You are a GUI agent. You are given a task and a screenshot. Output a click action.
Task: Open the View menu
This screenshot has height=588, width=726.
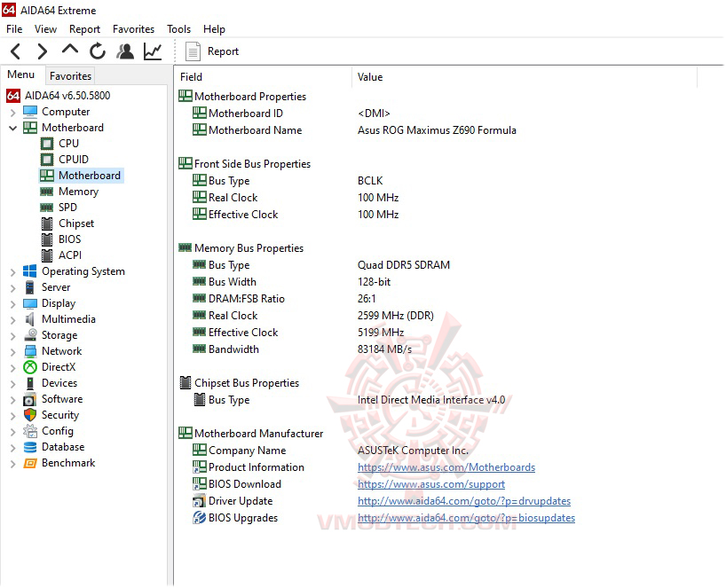45,29
